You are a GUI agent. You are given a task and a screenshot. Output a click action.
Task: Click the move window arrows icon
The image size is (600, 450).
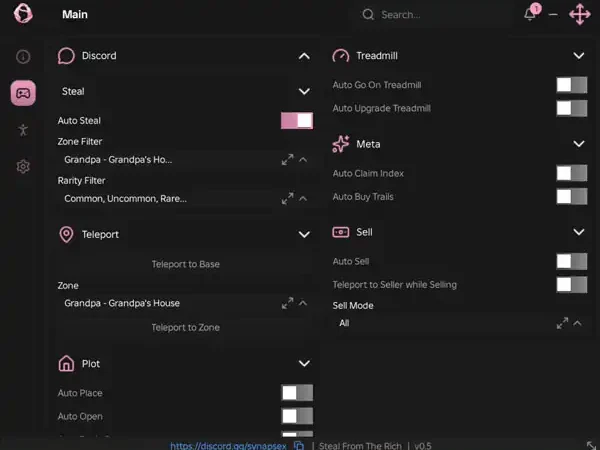coord(580,14)
